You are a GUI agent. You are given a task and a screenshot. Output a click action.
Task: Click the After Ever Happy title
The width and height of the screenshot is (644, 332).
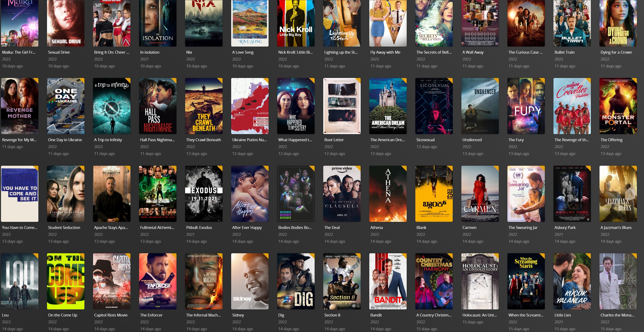point(247,227)
